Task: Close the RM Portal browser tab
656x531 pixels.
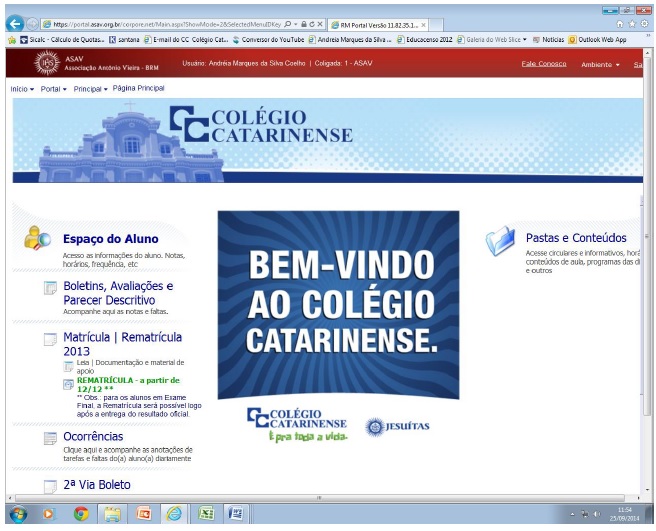Action: pyautogui.click(x=423, y=25)
